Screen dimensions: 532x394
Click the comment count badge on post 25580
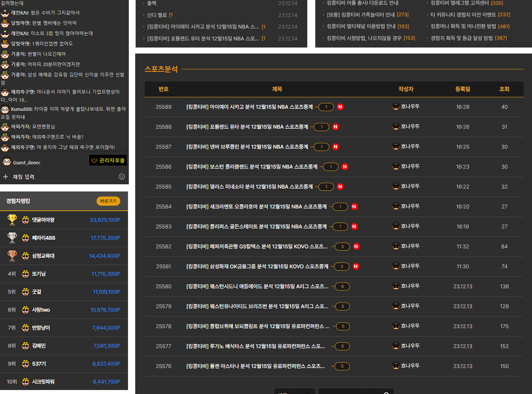(343, 287)
